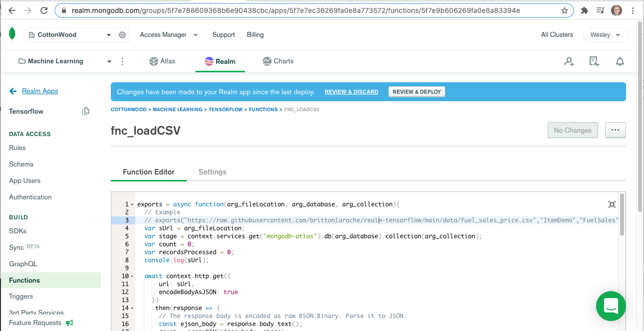
Task: Select Functions in the sidebar
Action: point(50,280)
